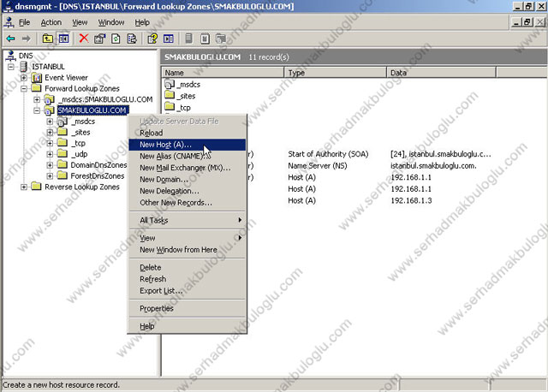
Task: Open the Help menu in menu bar
Action: [x=142, y=22]
